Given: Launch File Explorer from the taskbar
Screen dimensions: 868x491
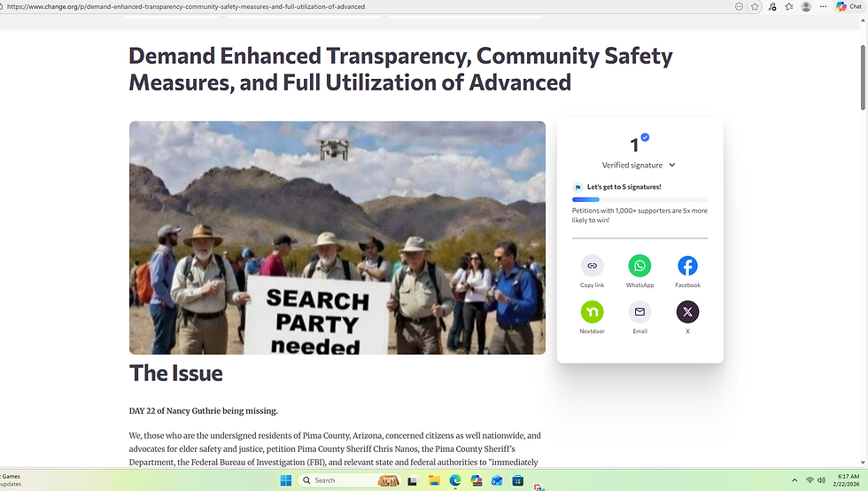Looking at the screenshot, I should (434, 480).
